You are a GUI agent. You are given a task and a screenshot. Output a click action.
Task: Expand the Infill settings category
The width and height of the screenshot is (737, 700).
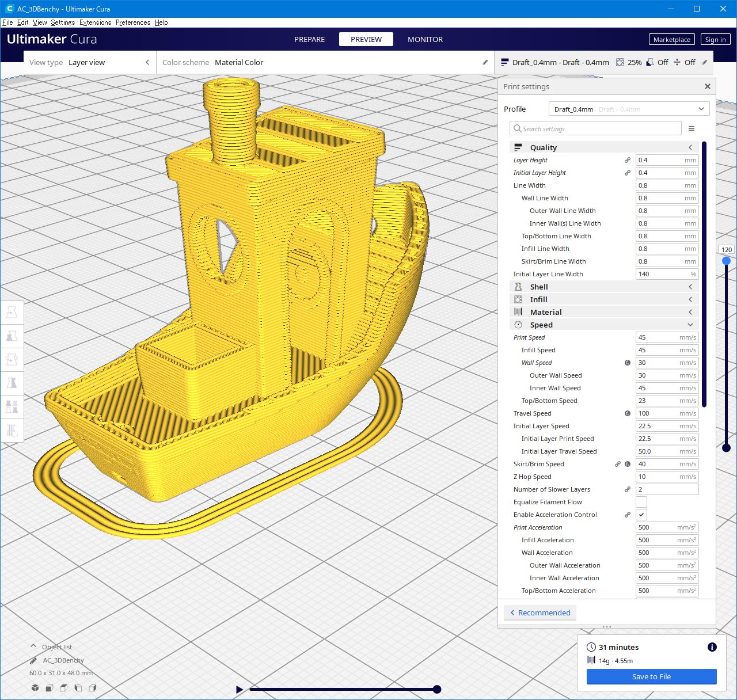[x=604, y=299]
